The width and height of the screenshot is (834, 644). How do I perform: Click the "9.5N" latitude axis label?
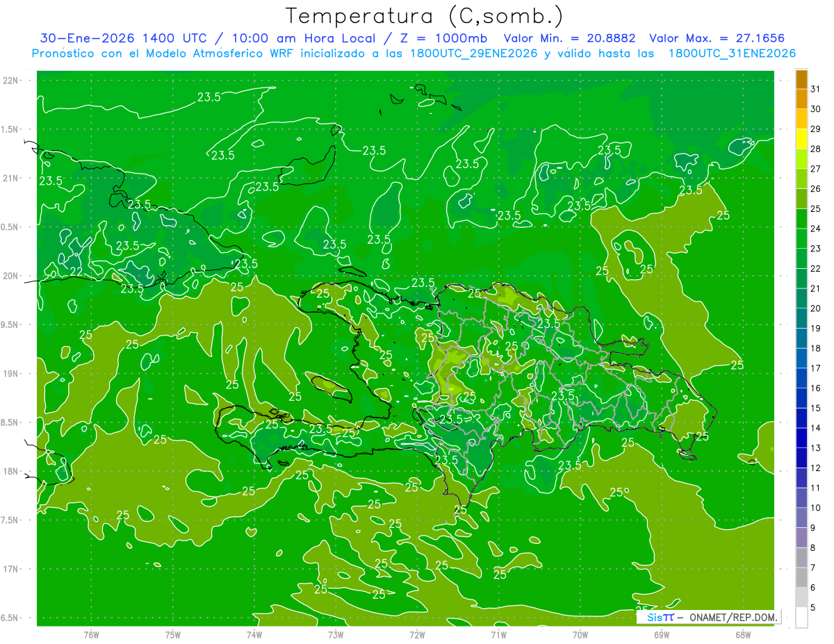click(10, 325)
